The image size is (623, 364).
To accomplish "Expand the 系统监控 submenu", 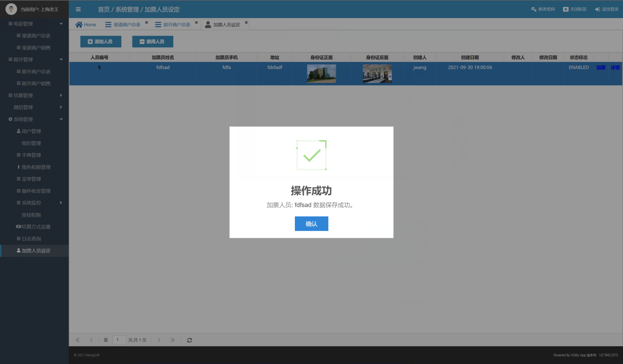I will [34, 203].
